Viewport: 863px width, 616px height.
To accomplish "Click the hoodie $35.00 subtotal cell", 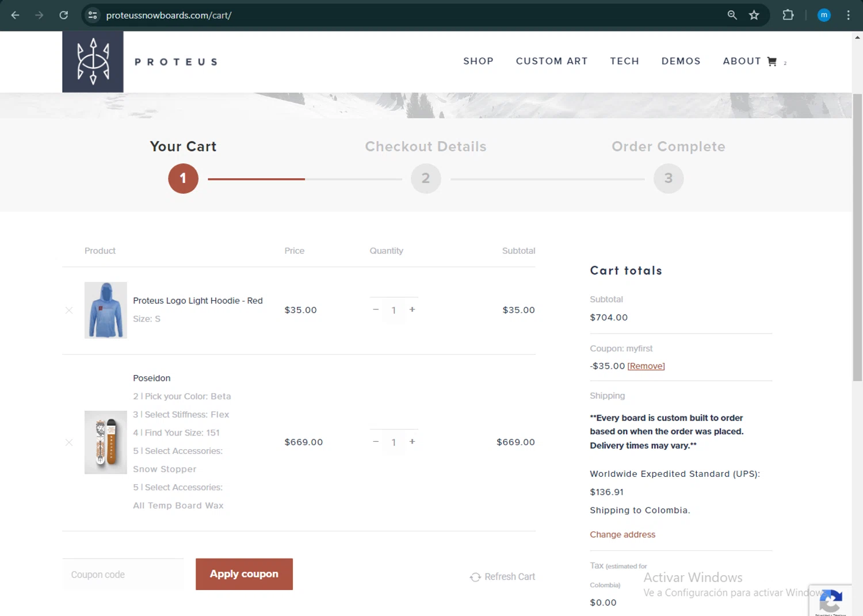I will [x=518, y=310].
